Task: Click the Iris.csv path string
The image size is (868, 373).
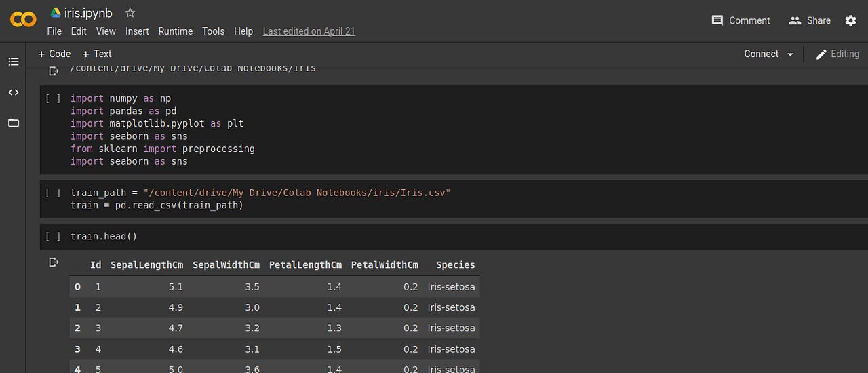Action: (297, 193)
